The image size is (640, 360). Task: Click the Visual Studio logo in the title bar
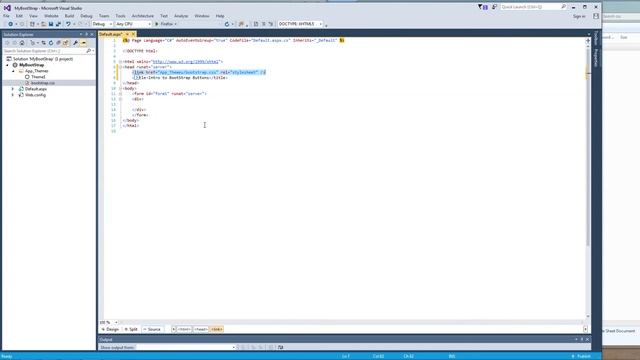coord(7,8)
